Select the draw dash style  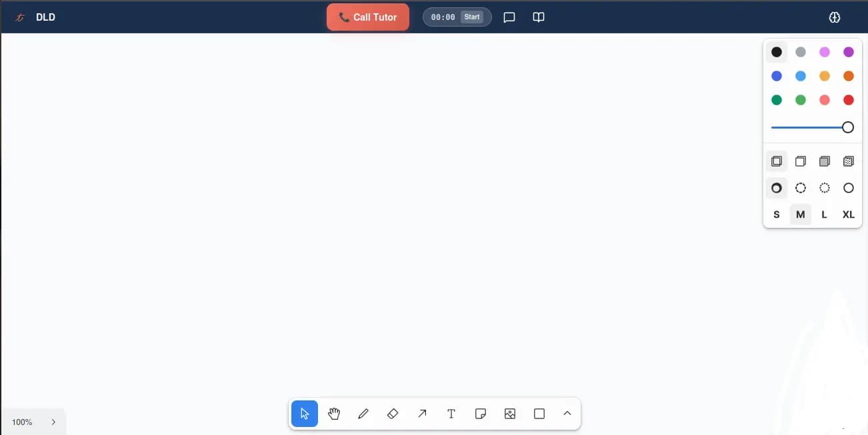[777, 188]
